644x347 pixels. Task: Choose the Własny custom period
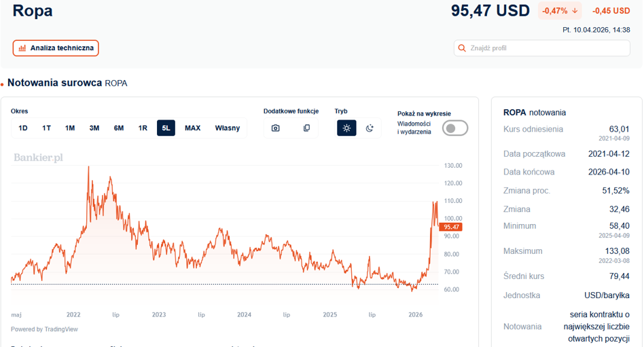228,128
